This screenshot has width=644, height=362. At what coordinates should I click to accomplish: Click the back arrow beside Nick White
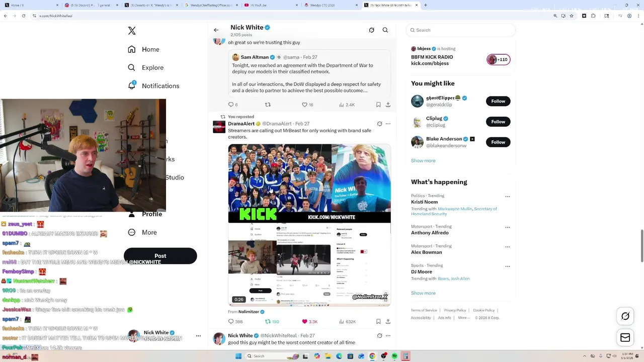(x=216, y=30)
